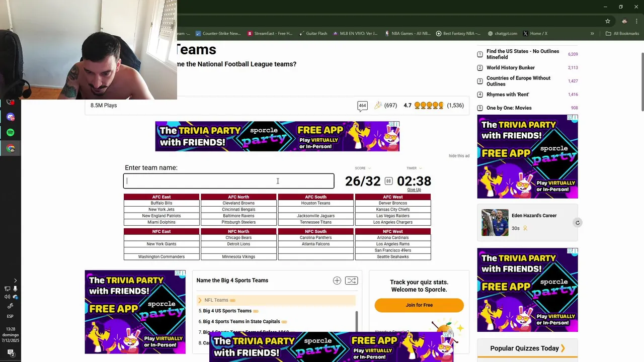Click the playlist panel scrollbar
This screenshot has height=362, width=644.
click(357, 321)
